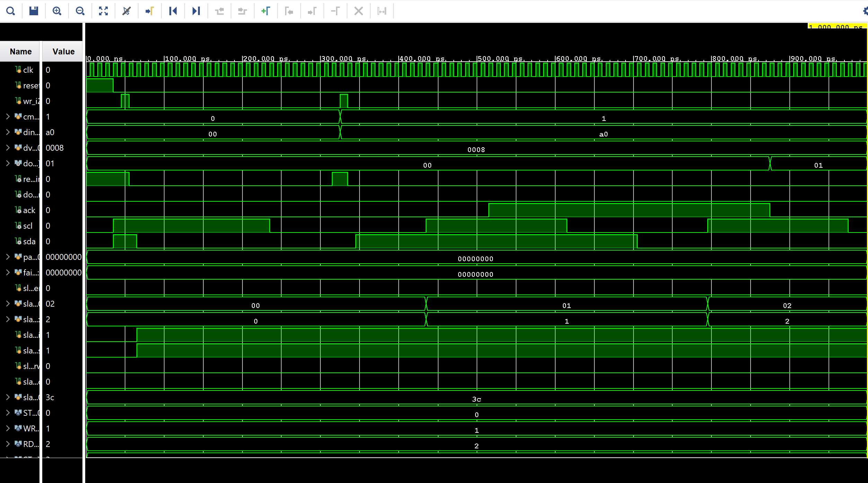Click the go-to-cursor toolbar icon
The height and width of the screenshot is (483, 868).
150,11
